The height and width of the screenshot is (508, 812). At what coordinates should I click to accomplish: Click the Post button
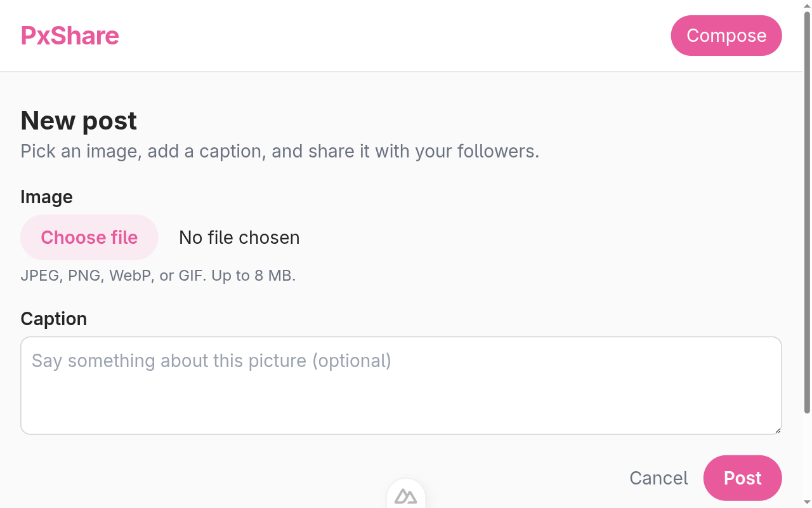click(742, 478)
